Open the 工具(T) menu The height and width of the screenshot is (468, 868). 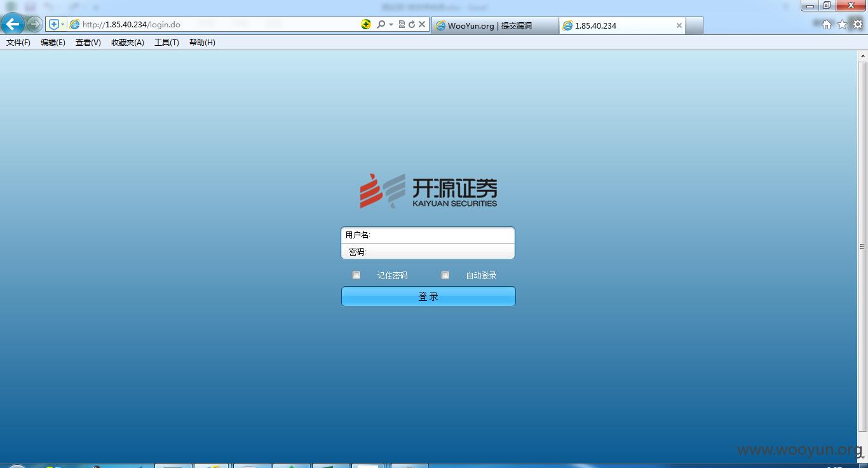point(166,43)
